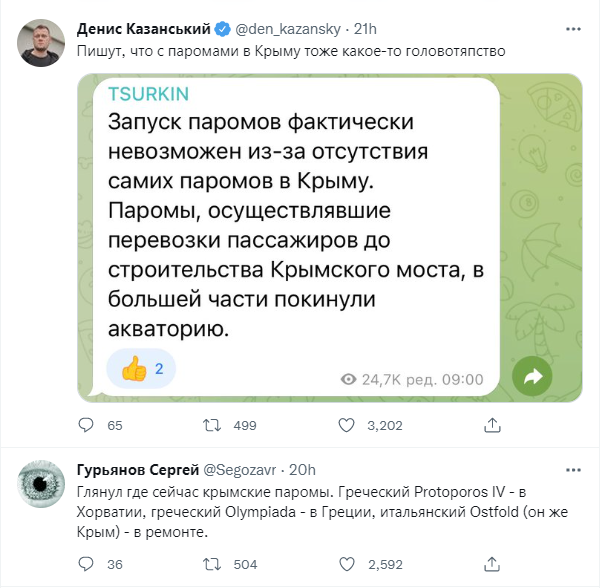The width and height of the screenshot is (600, 588).
Task: Reply to Денис Казанский's tweet
Action: click(87, 426)
